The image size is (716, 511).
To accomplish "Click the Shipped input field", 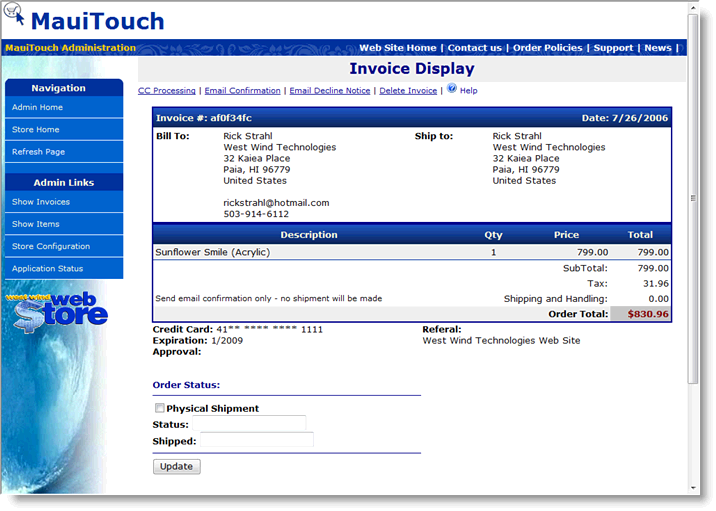I will pyautogui.click(x=257, y=441).
